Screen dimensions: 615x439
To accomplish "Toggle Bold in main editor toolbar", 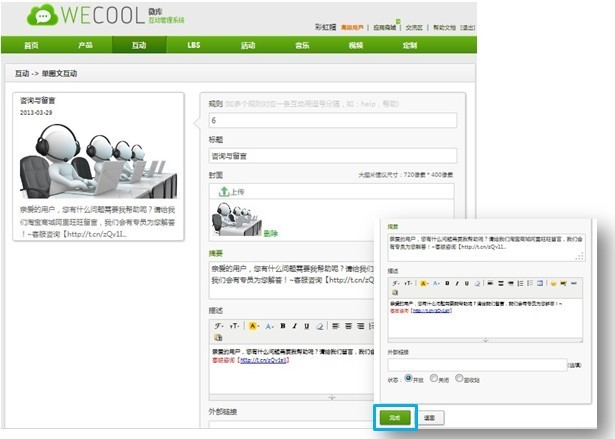I will (283, 326).
